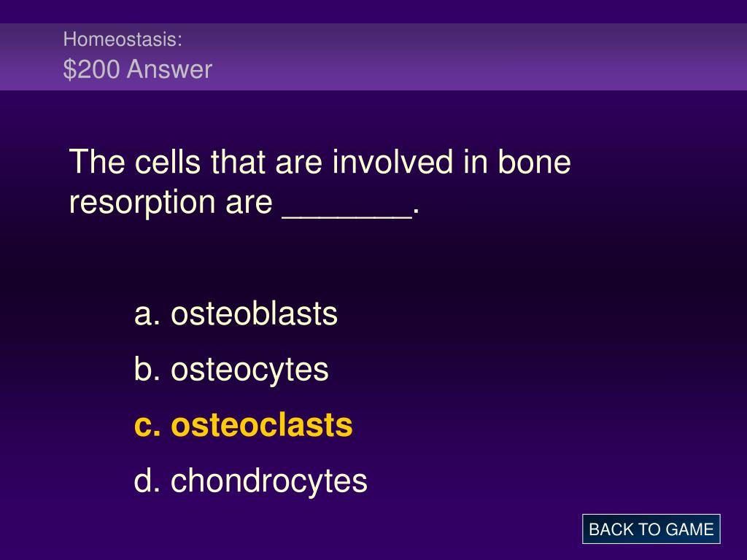Select the answer word osteoblasts
Viewport: 747px width, 560px height.
tap(254, 314)
